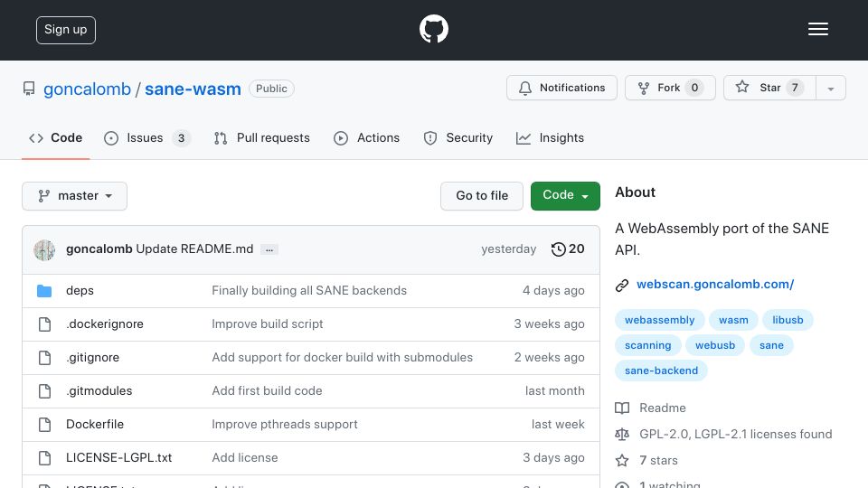868x488 pixels.
Task: Open the Update README.md commit message
Action: click(195, 249)
